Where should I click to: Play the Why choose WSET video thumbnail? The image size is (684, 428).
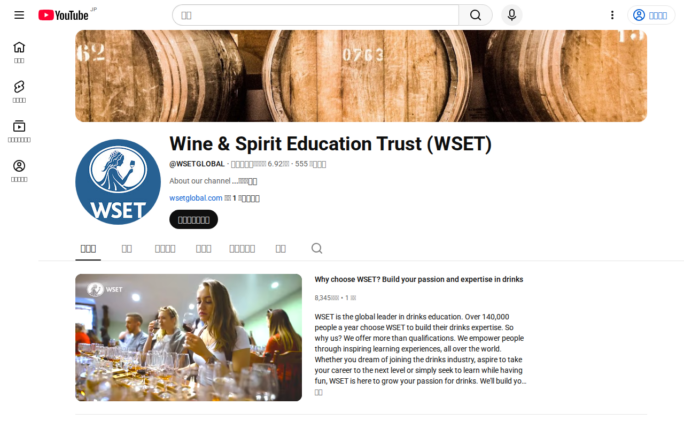click(188, 338)
